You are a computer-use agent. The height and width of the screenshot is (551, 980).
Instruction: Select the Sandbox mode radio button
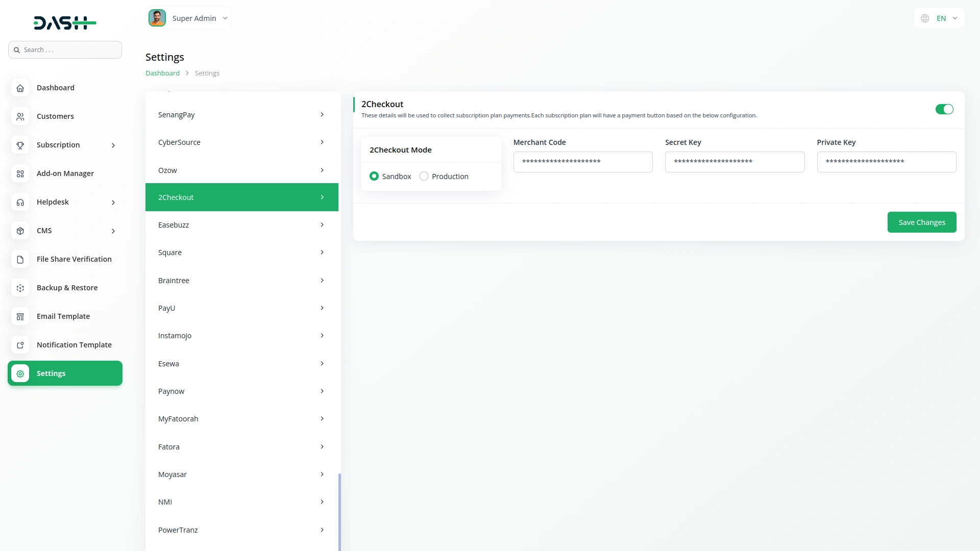click(374, 176)
